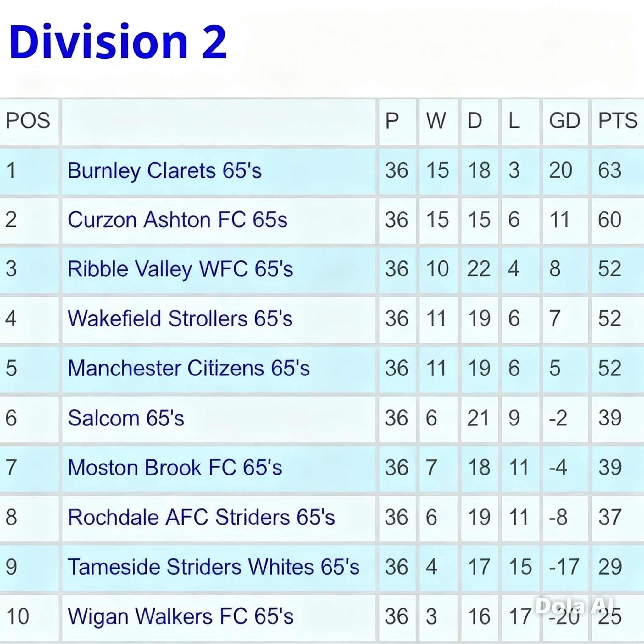Click the POS column header
Screen dimensions: 644x644
[x=28, y=120]
